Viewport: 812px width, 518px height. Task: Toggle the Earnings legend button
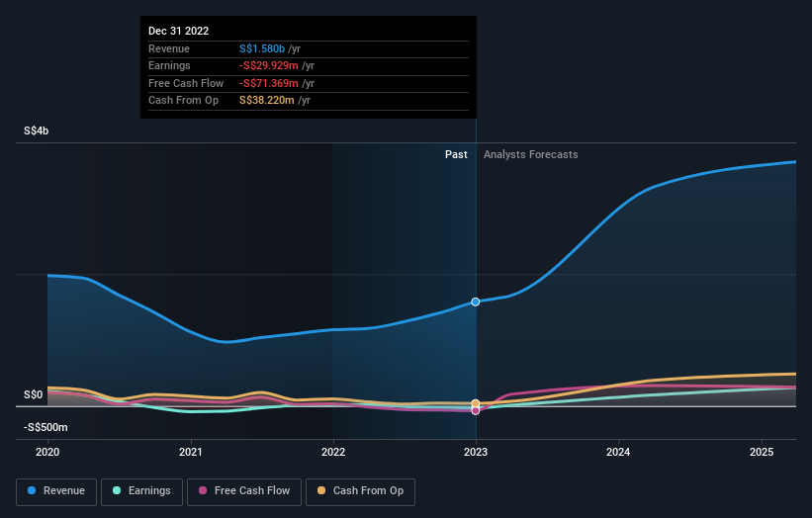[x=141, y=491]
